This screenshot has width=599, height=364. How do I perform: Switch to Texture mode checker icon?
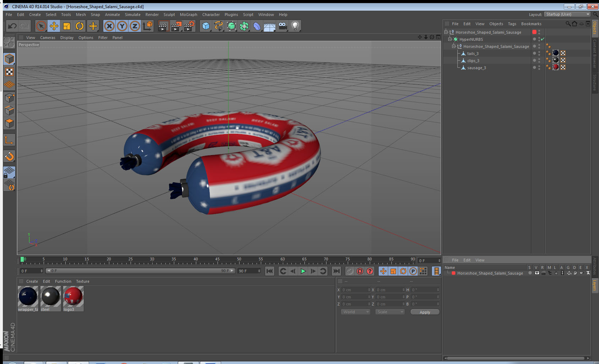9,72
